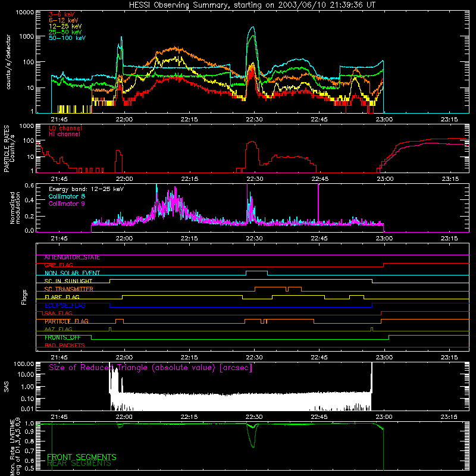
Task: Click the 'Energy band: 12-25 keV' label
Action: (86, 189)
